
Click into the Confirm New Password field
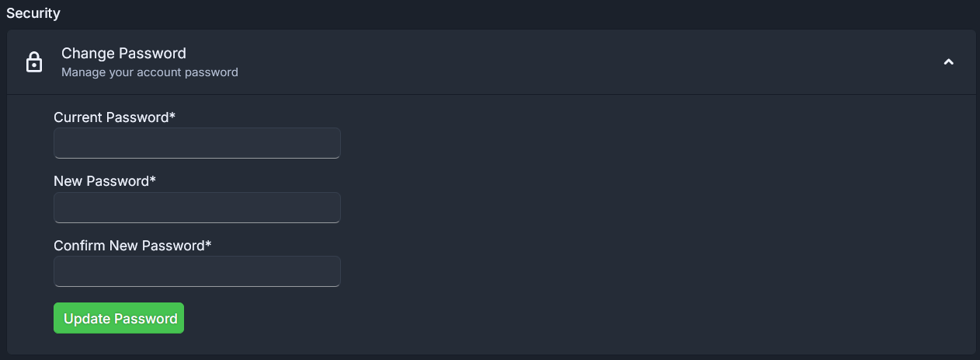point(197,271)
